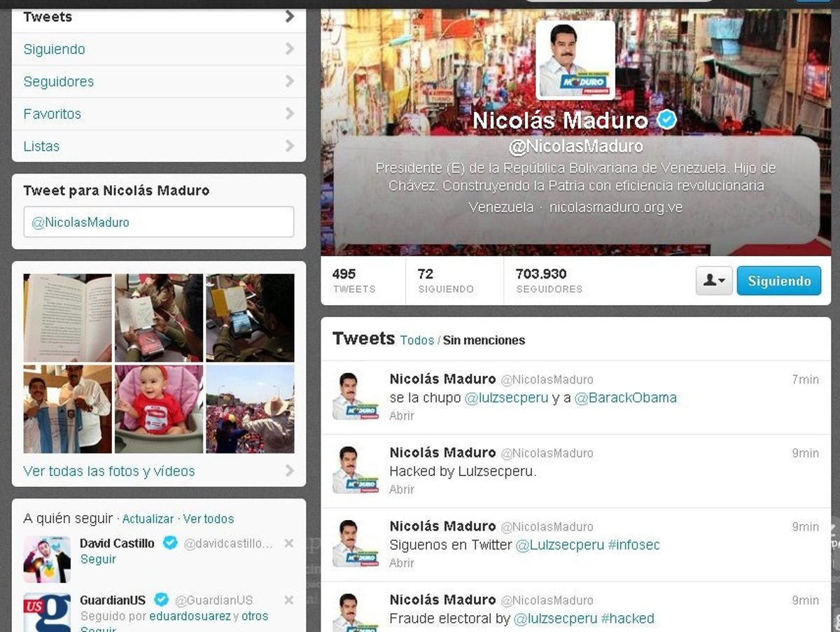Dismiss the GuardianUS follow suggestion
The width and height of the screenshot is (840, 632).
(288, 600)
